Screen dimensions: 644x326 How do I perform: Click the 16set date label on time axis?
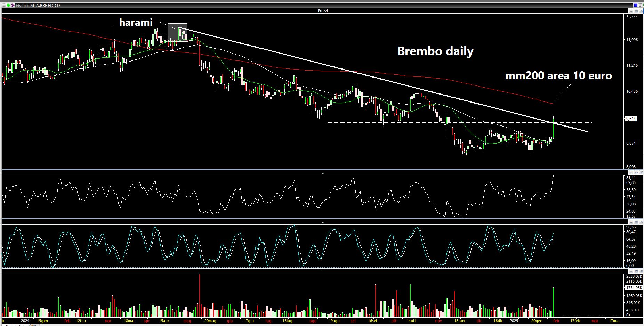pos(372,321)
